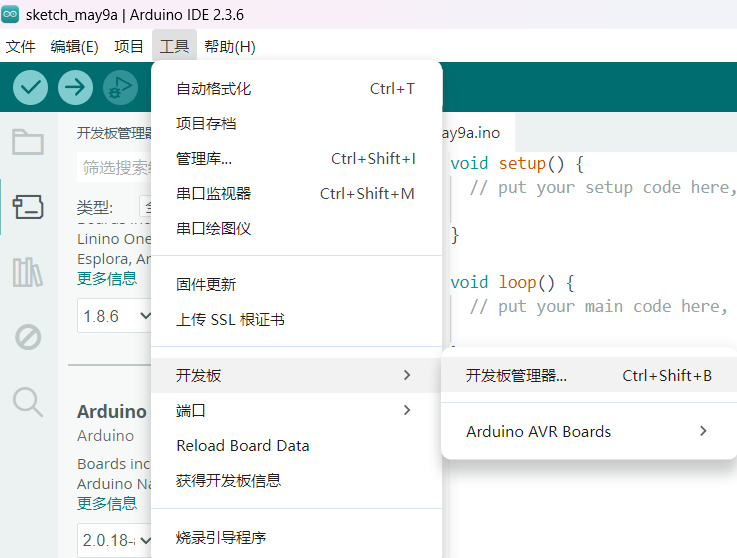Select 管理库... menu entry
The width and height of the screenshot is (737, 558).
pos(297,159)
